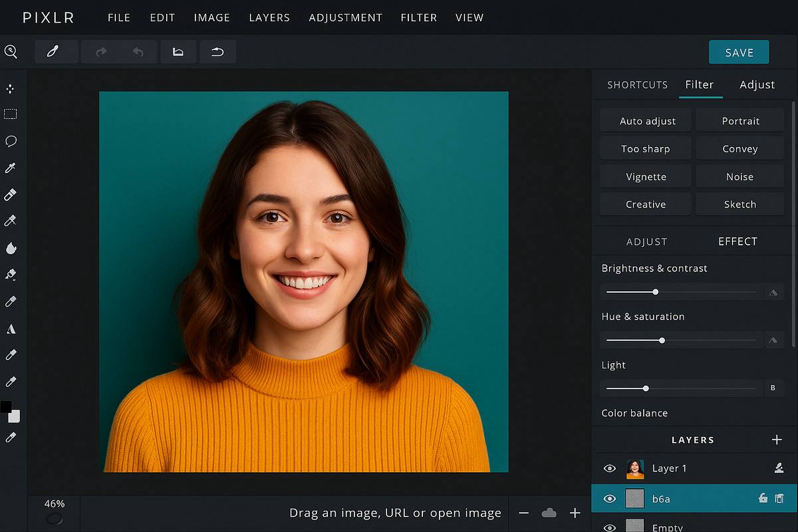Select the rectangular Marquee selection tool
The height and width of the screenshot is (532, 798).
(x=11, y=114)
